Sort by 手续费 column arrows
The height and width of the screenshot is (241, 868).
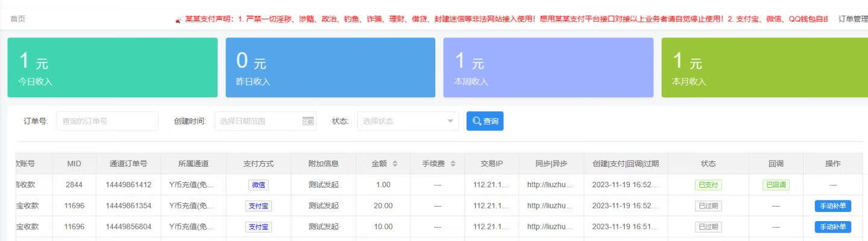[453, 164]
